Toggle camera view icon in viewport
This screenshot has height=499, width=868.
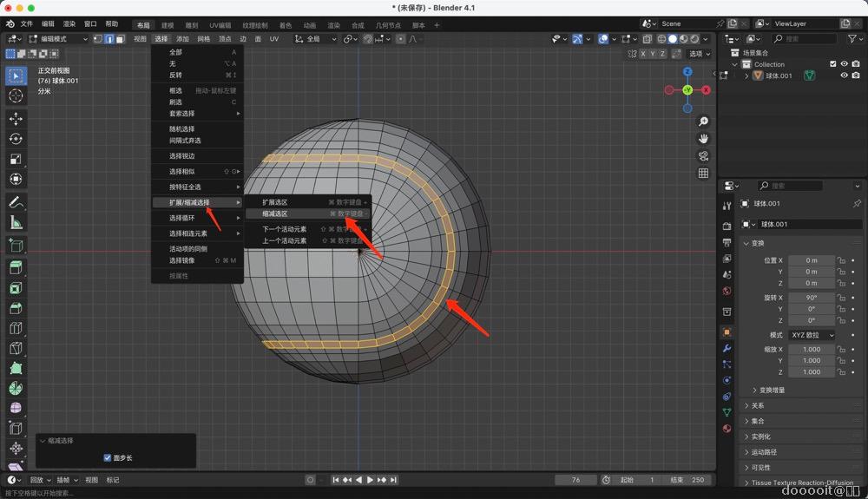coord(703,156)
